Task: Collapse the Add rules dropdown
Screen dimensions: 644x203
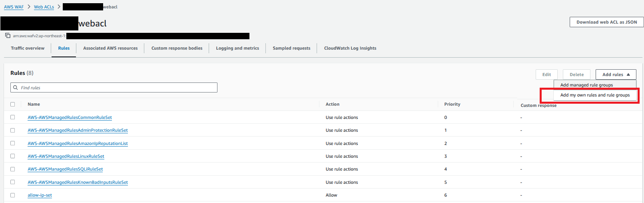Action: point(616,74)
